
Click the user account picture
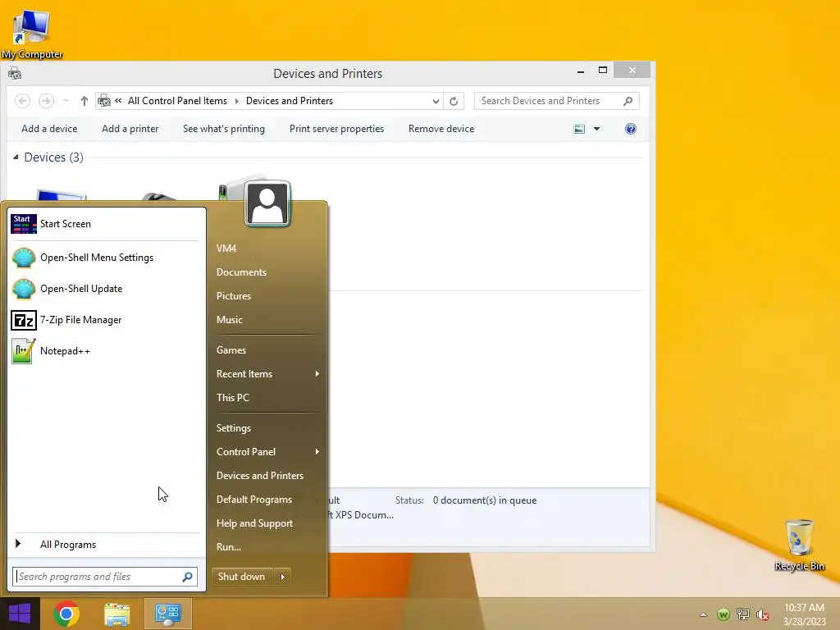[x=267, y=203]
